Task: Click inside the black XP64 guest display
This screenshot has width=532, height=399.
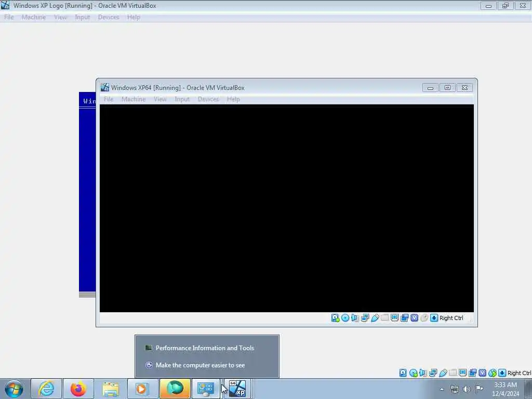Action: [x=287, y=208]
